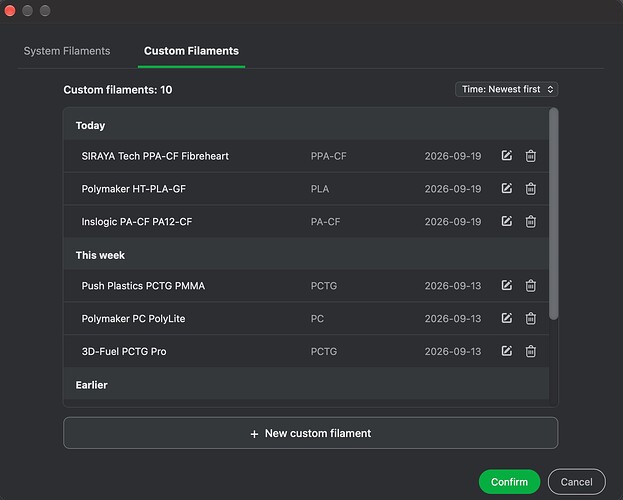Select 3D-Fuel PCTG Pro name
Viewport: 623px width, 500px height.
coord(124,351)
